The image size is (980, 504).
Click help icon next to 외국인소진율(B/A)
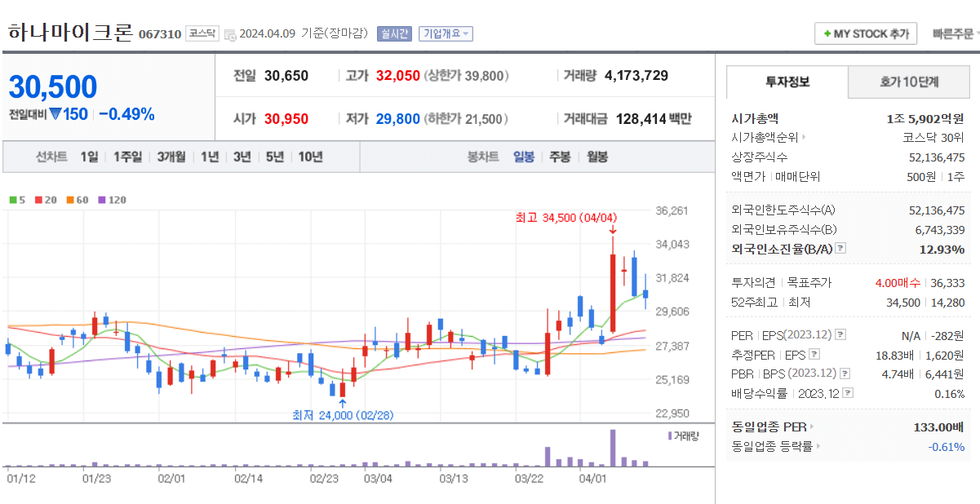point(840,249)
